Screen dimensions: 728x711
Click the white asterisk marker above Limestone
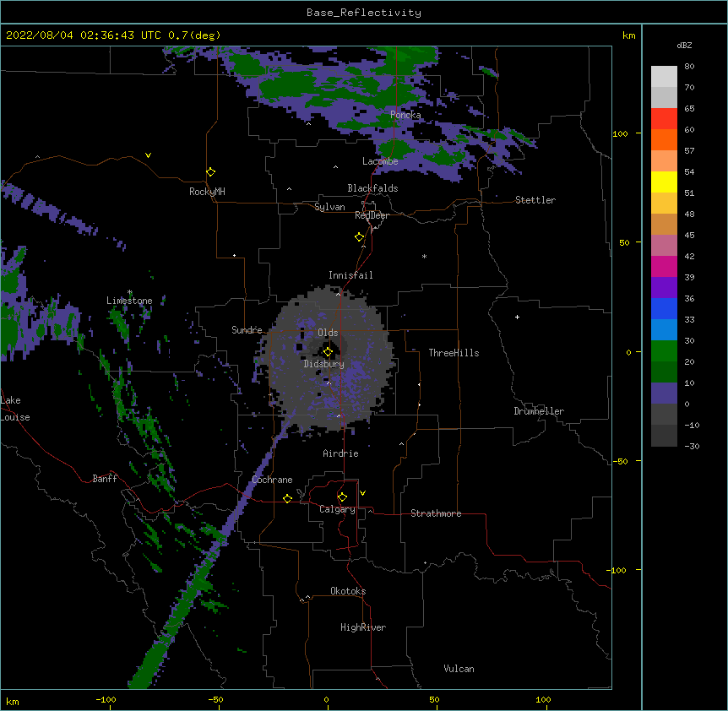pos(129,292)
